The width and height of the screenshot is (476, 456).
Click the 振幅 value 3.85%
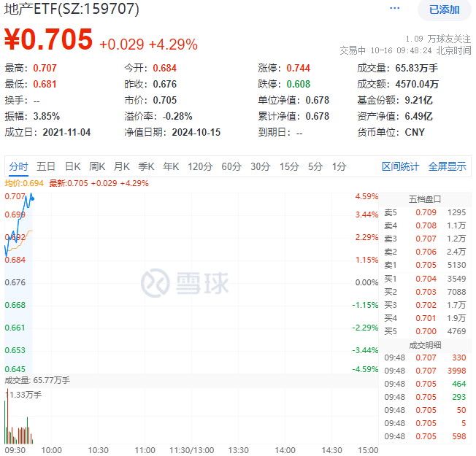pyautogui.click(x=47, y=116)
